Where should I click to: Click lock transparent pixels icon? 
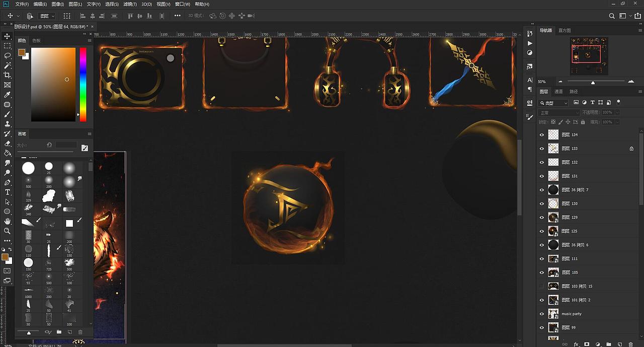(553, 122)
